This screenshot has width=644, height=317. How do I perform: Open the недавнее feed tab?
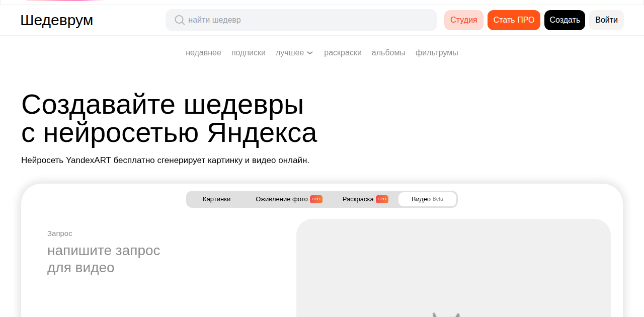click(x=203, y=53)
